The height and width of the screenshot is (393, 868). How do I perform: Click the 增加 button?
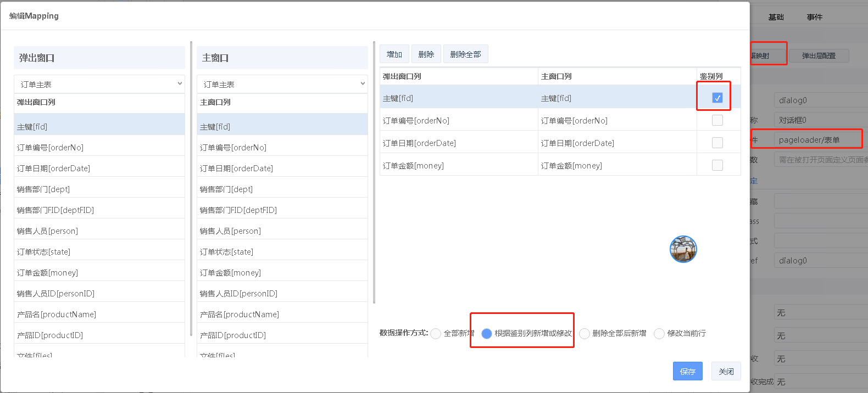(x=394, y=54)
